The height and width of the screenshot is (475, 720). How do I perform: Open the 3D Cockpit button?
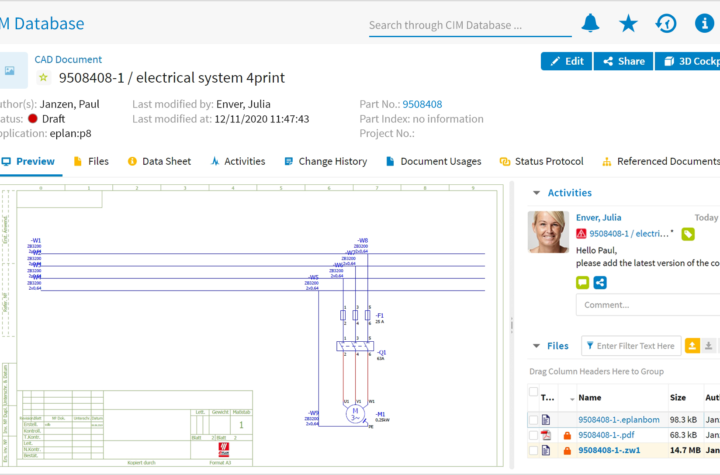tap(687, 61)
